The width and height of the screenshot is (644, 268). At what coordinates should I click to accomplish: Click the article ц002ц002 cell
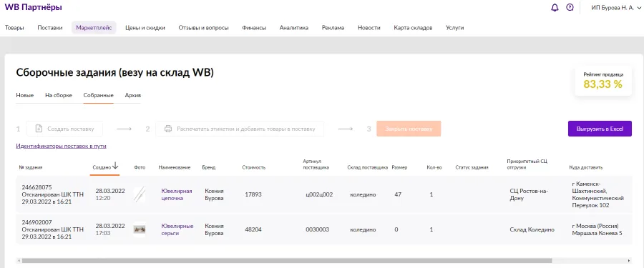pos(319,194)
